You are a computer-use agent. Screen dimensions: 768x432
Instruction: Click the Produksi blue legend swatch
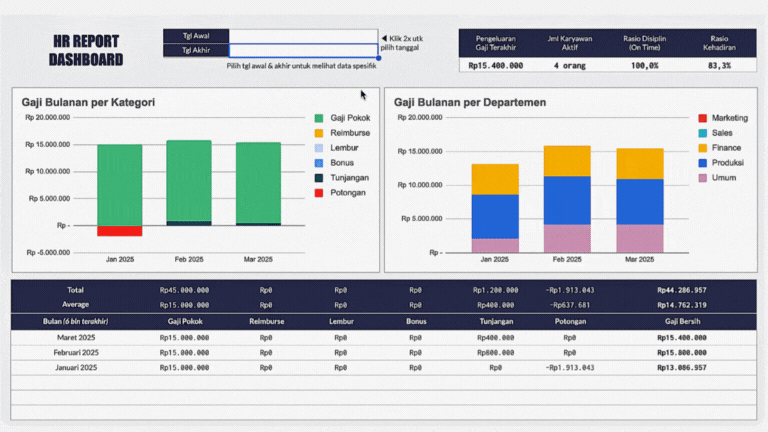[702, 163]
